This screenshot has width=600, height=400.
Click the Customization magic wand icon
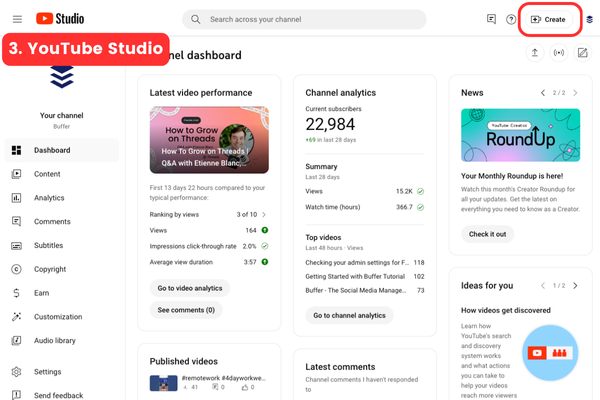16,317
